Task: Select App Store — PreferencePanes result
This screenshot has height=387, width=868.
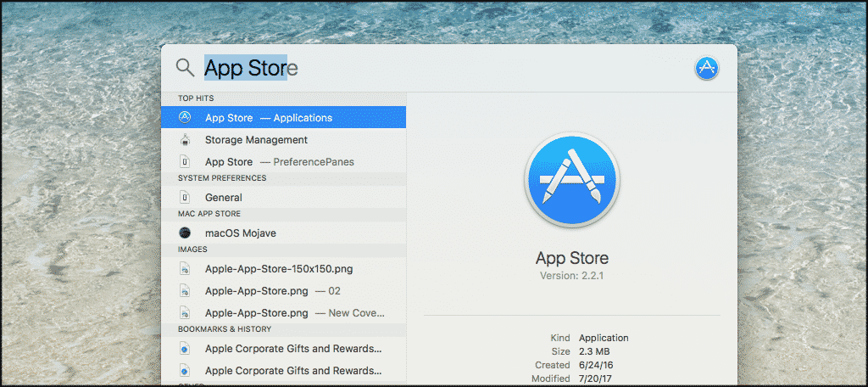Action: click(283, 162)
